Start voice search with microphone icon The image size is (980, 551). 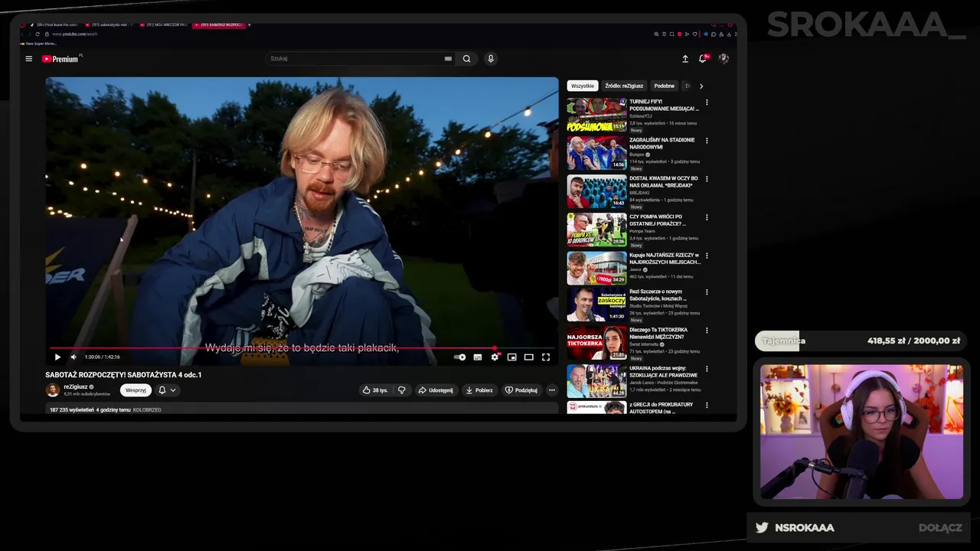click(x=491, y=59)
